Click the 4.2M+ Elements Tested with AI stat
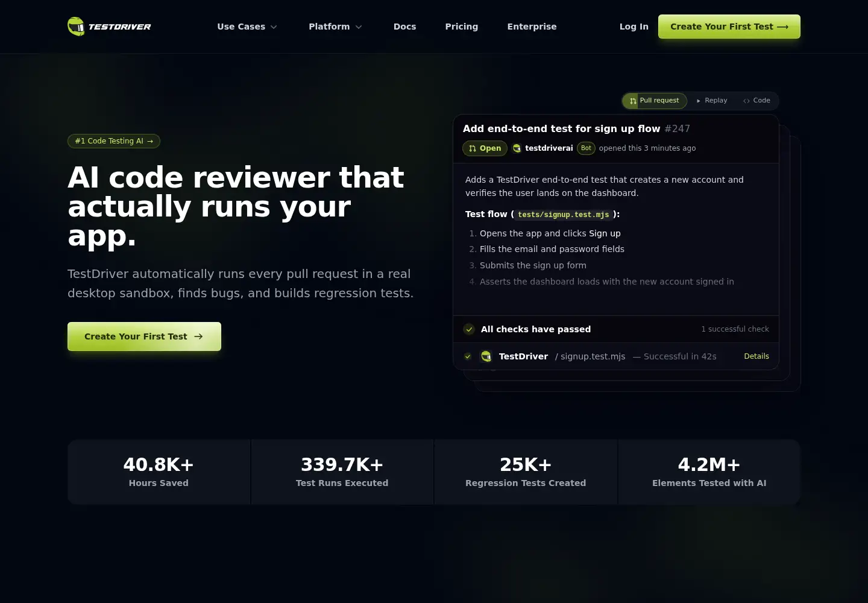The width and height of the screenshot is (868, 603). pos(709,472)
